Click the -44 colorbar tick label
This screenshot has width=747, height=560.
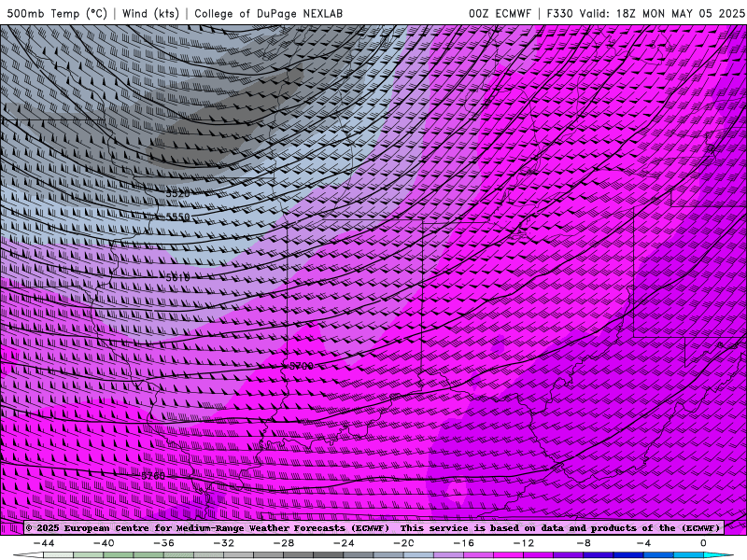point(44,543)
